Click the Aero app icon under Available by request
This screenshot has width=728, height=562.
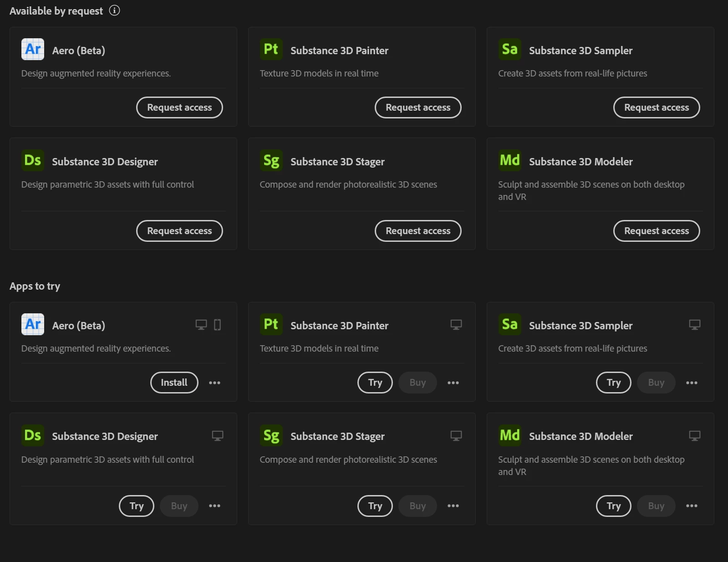pos(33,49)
